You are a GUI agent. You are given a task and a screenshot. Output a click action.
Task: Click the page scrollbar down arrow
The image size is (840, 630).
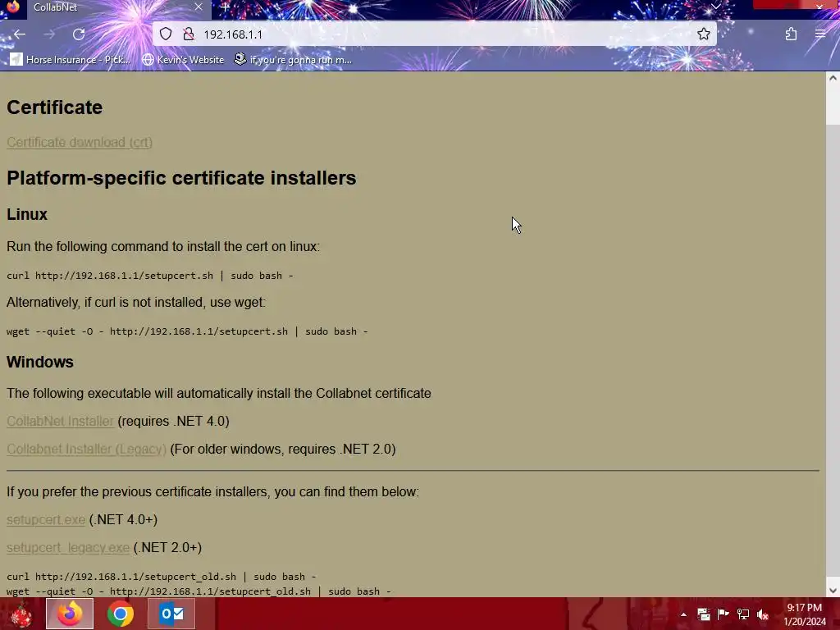coord(833,591)
